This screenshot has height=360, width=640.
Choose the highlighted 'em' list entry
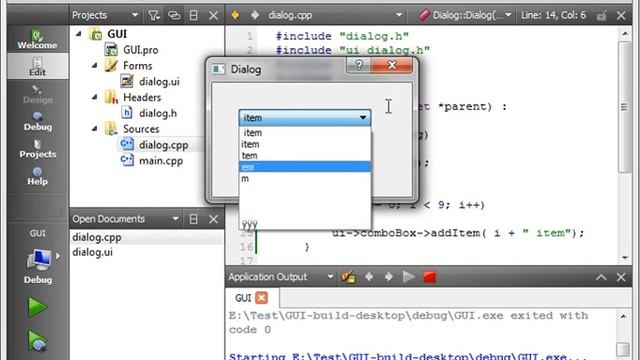[305, 167]
